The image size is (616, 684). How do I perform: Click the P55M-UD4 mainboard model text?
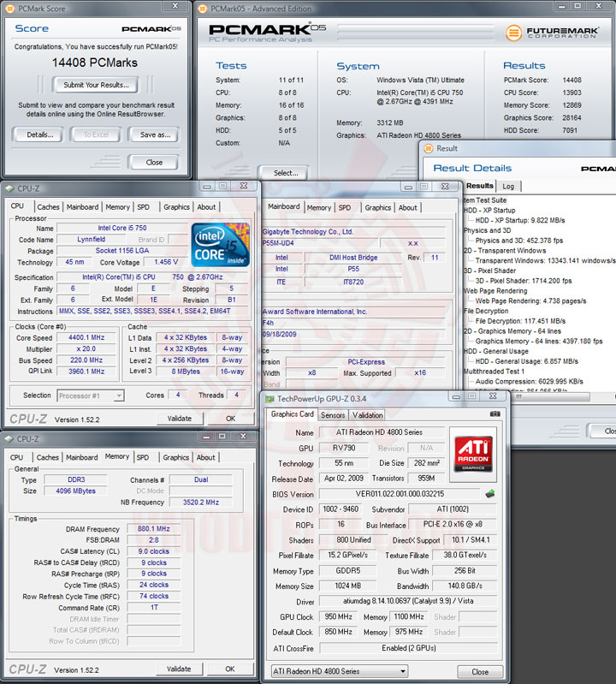point(278,243)
